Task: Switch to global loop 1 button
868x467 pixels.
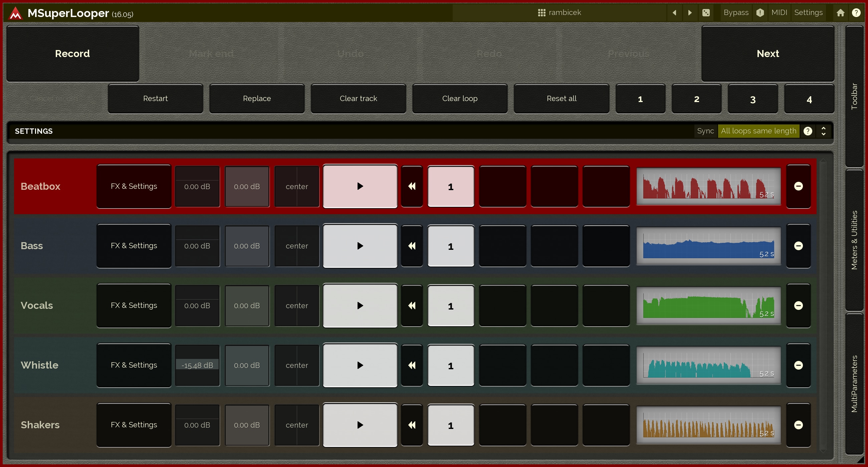Action: 640,99
